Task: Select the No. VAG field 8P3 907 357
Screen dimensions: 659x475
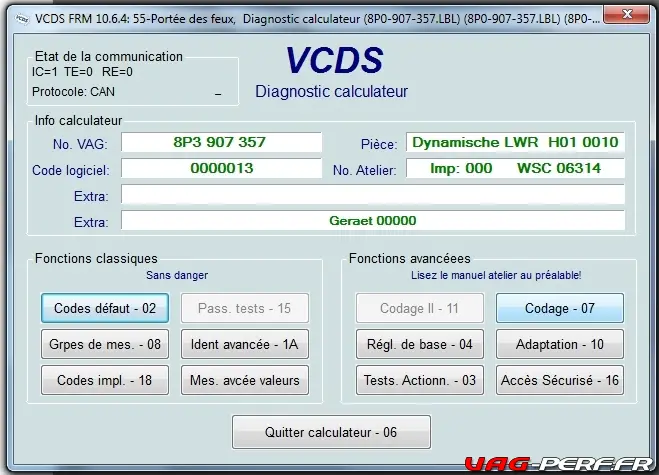Action: point(221,142)
